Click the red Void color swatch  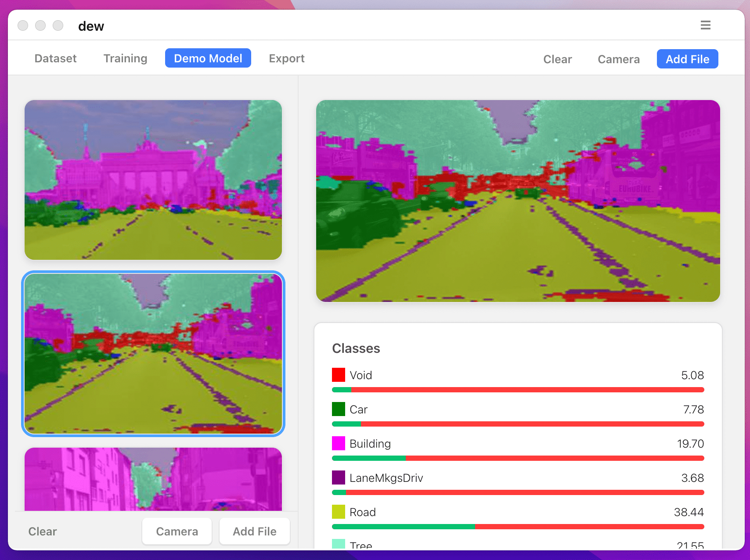pyautogui.click(x=339, y=375)
